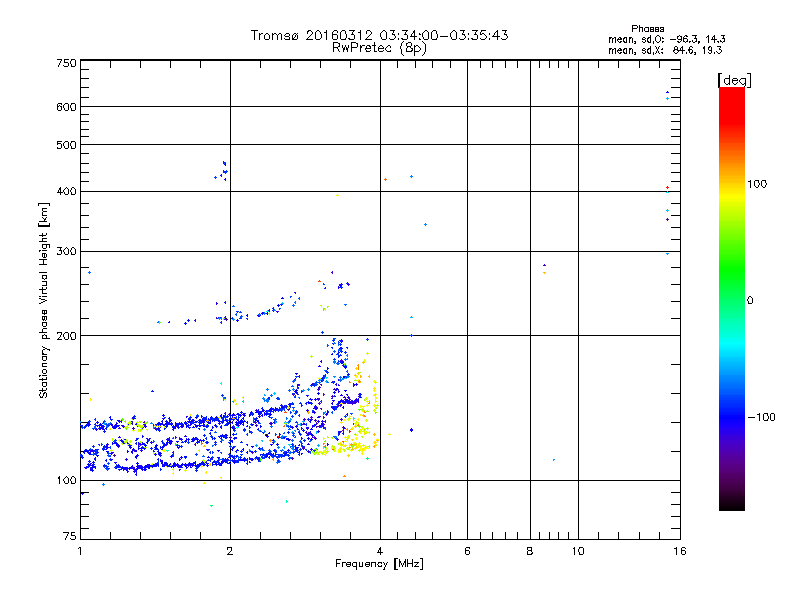The height and width of the screenshot is (600, 800).
Task: Click the y-axis tick label '75'
Action: [70, 536]
